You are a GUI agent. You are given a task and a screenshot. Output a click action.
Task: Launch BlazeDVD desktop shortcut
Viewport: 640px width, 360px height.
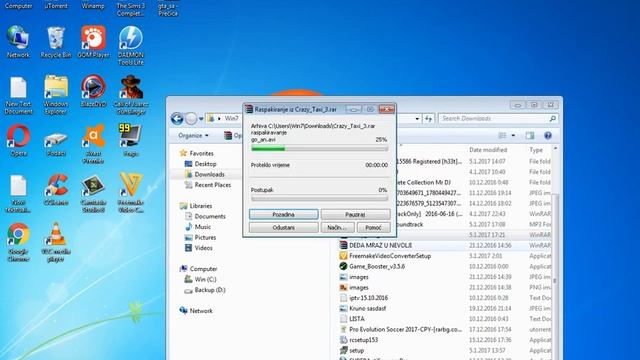point(93,91)
